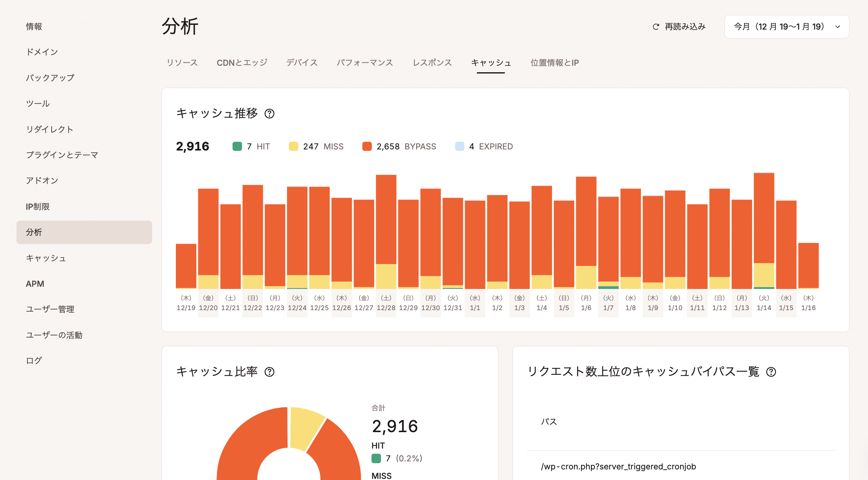Switch to the レスポンス tab

coord(432,63)
